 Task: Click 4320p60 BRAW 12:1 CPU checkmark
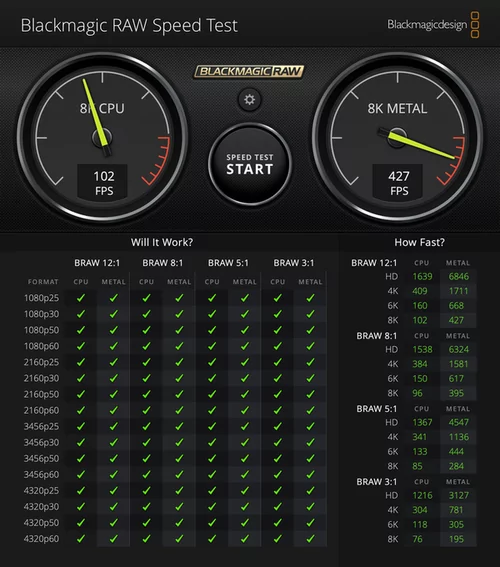click(x=81, y=539)
